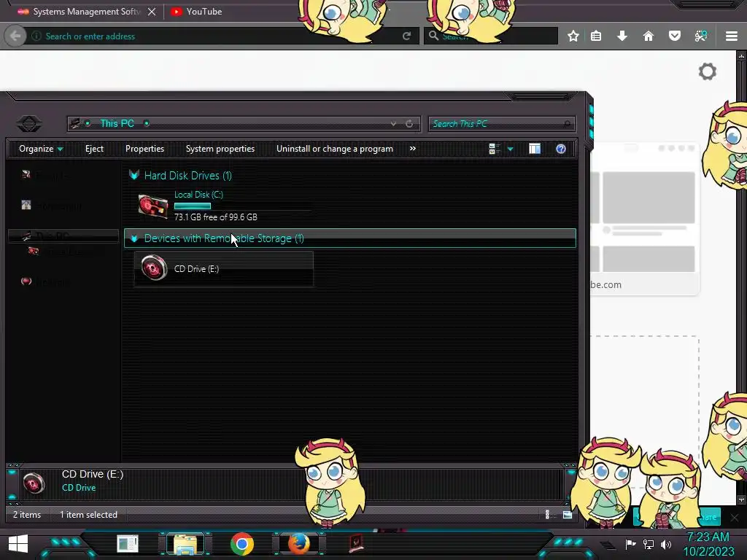
Task: Click the network tray icon
Action: coord(649,544)
